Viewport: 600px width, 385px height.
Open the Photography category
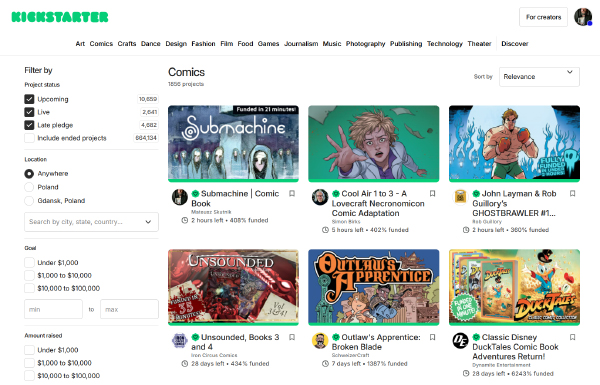tap(365, 44)
